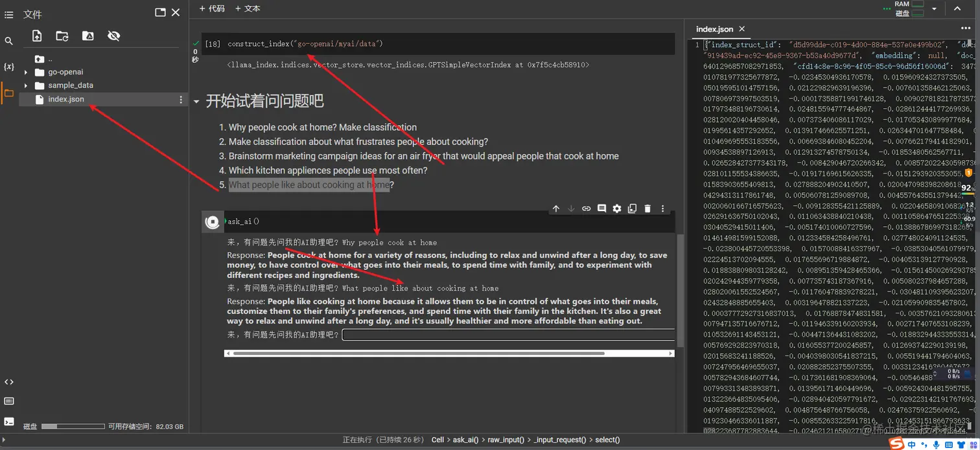Click 'ask_ai()' in status bar breadcrumb

[465, 440]
